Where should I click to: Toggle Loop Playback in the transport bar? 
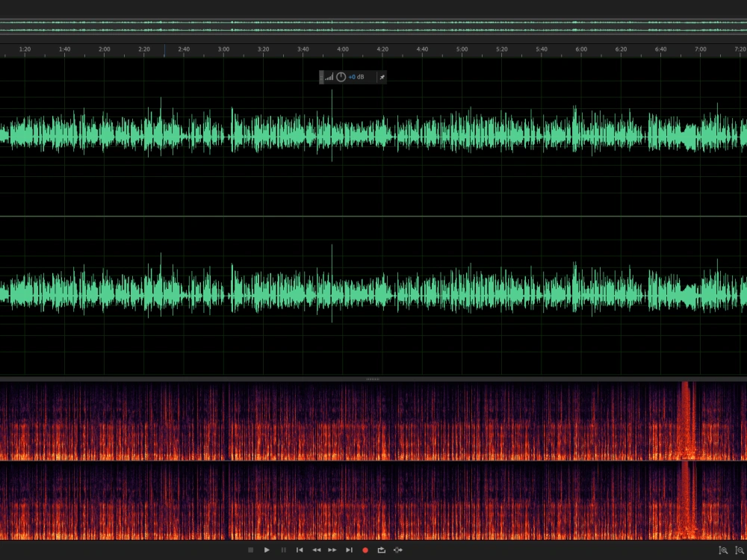click(382, 550)
